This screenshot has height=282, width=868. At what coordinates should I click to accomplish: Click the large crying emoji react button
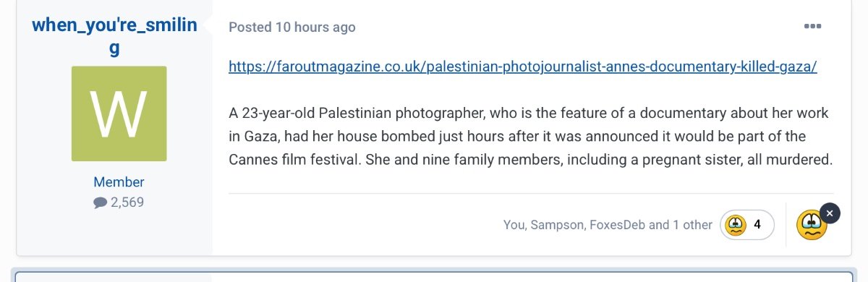[812, 226]
